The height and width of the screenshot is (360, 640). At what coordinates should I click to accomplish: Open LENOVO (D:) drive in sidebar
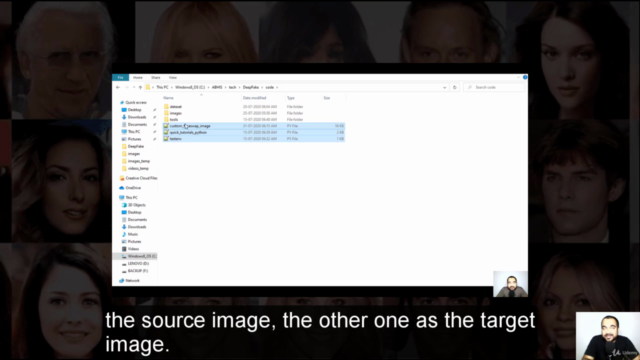pyautogui.click(x=138, y=264)
